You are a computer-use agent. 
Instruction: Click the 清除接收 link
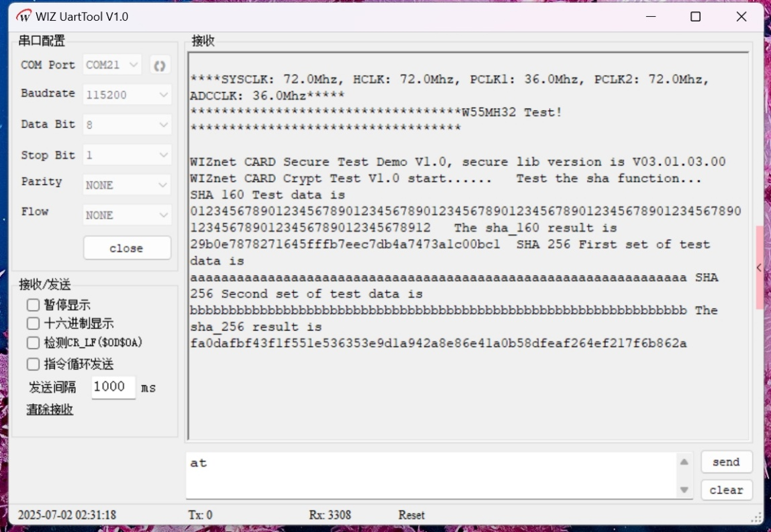50,409
